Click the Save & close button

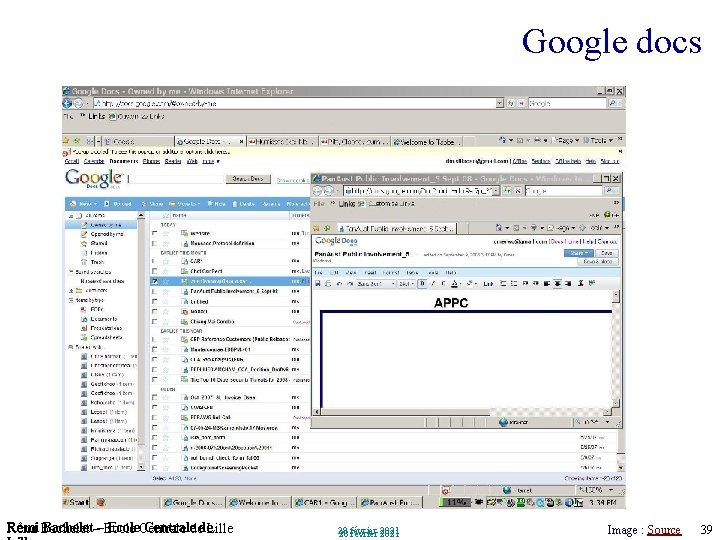(x=597, y=262)
